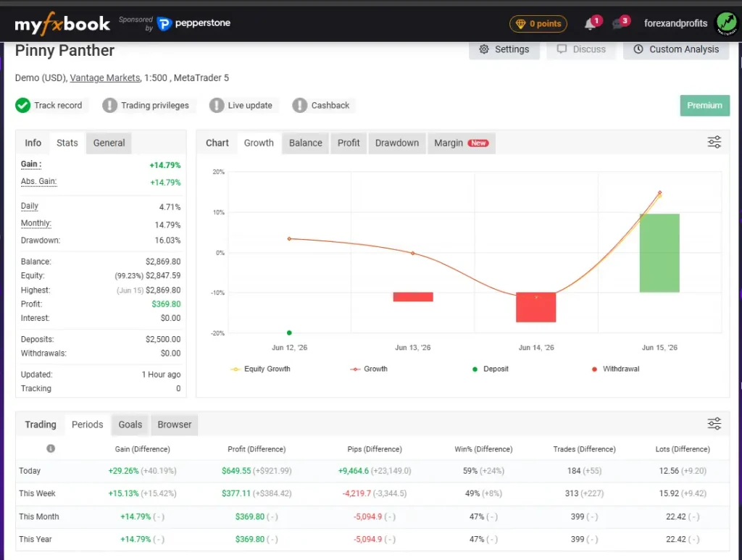Click the red Jun 13 loss bar
Viewport: 742px width, 560px height.
click(412, 297)
